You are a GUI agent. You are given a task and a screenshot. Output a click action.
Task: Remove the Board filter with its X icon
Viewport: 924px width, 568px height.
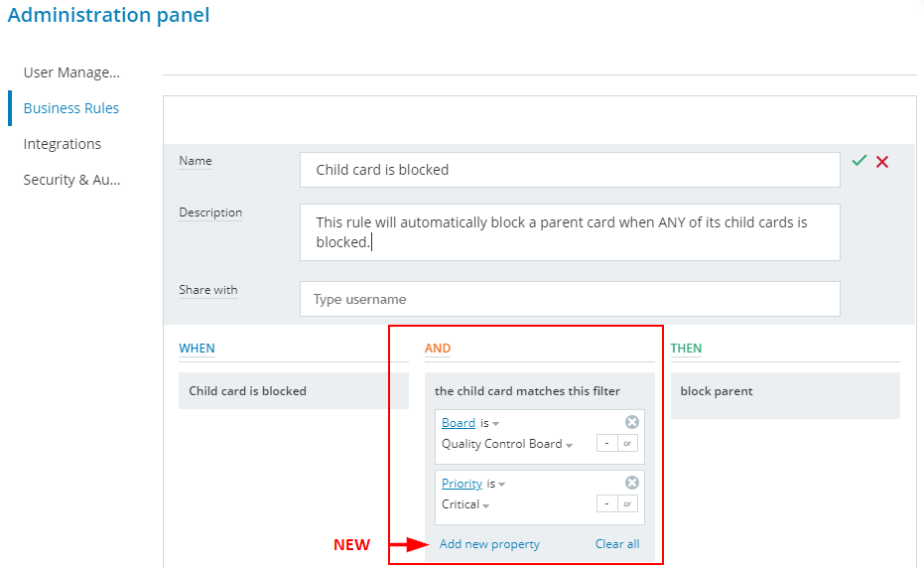click(632, 422)
